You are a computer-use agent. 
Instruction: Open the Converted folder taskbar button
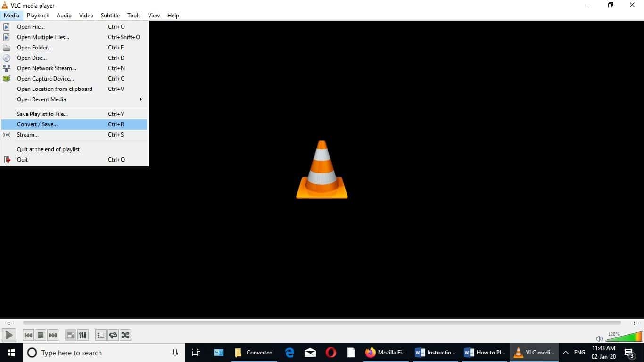pos(254,353)
